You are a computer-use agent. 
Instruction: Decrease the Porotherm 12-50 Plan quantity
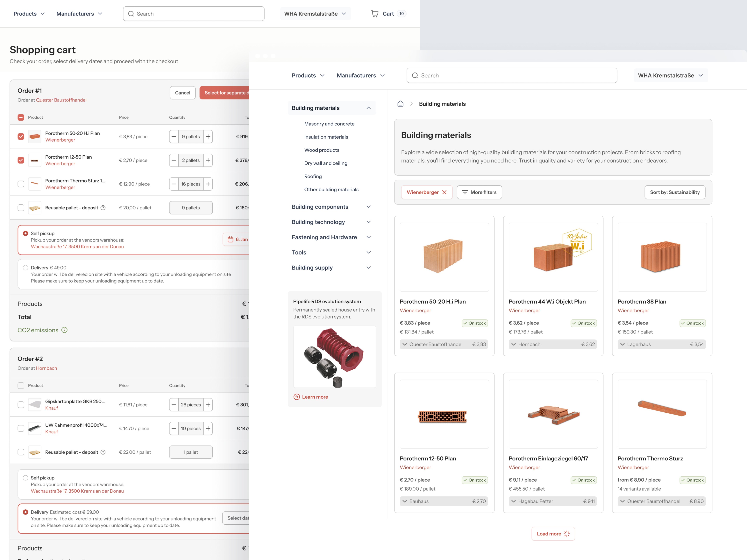(x=174, y=160)
